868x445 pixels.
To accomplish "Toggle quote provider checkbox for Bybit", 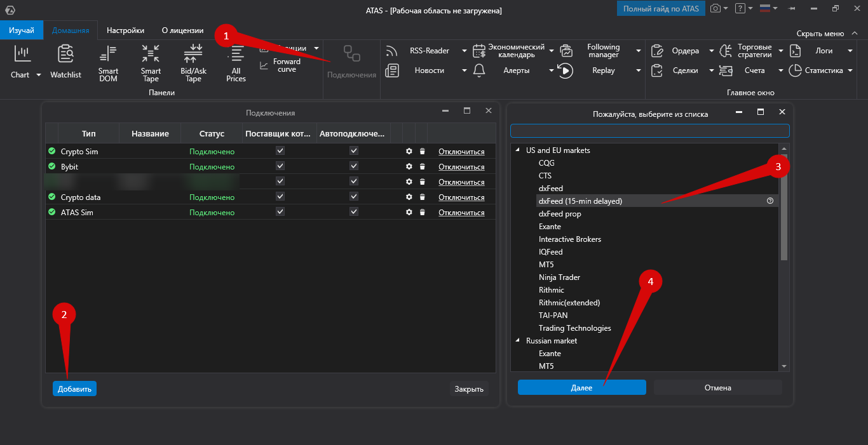I will click(280, 166).
